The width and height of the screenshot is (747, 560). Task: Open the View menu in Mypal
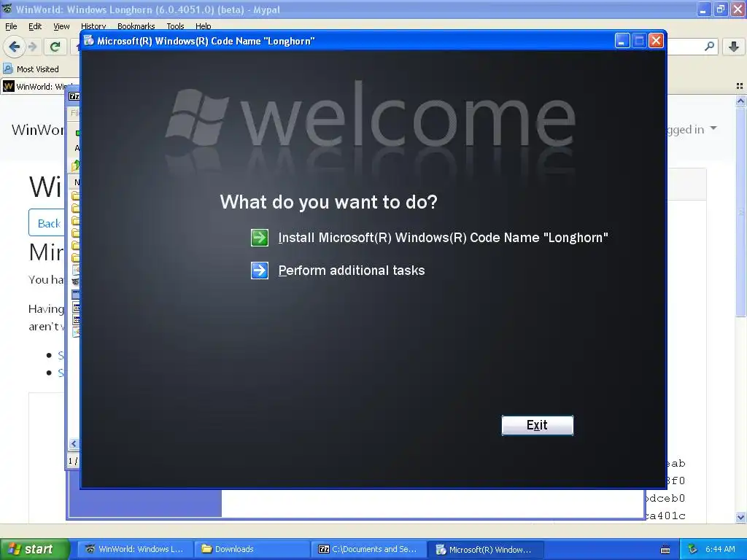61,26
